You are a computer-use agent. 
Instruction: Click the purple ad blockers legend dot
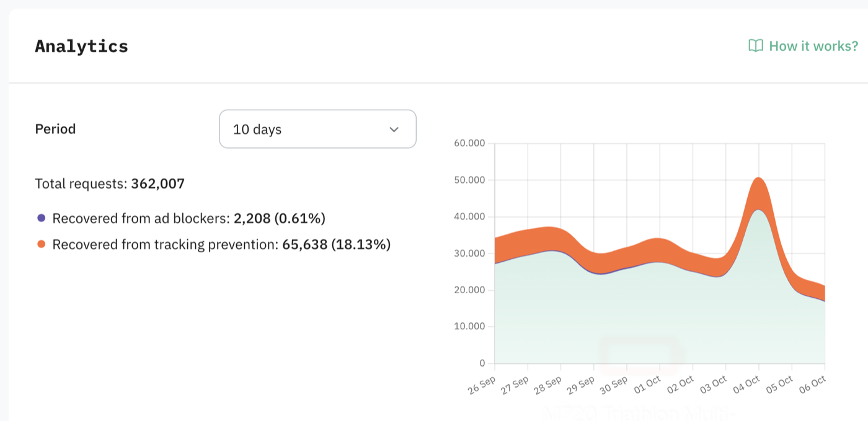(x=42, y=218)
